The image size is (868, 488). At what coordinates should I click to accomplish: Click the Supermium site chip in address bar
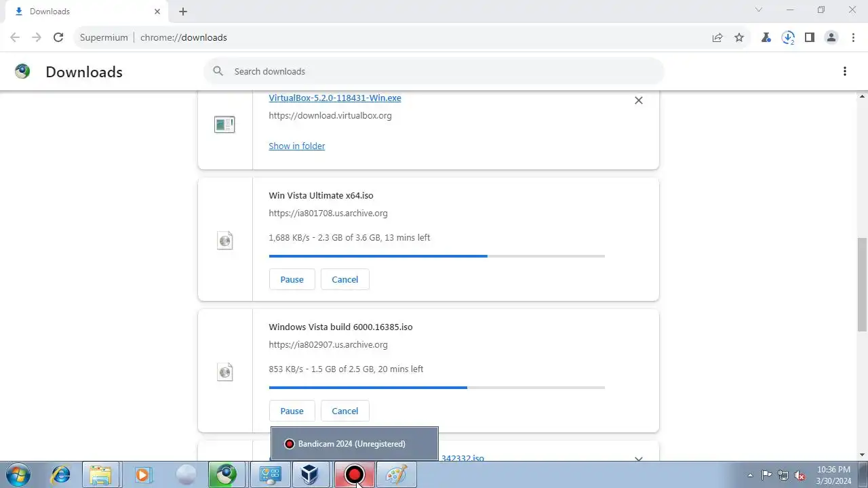104,37
